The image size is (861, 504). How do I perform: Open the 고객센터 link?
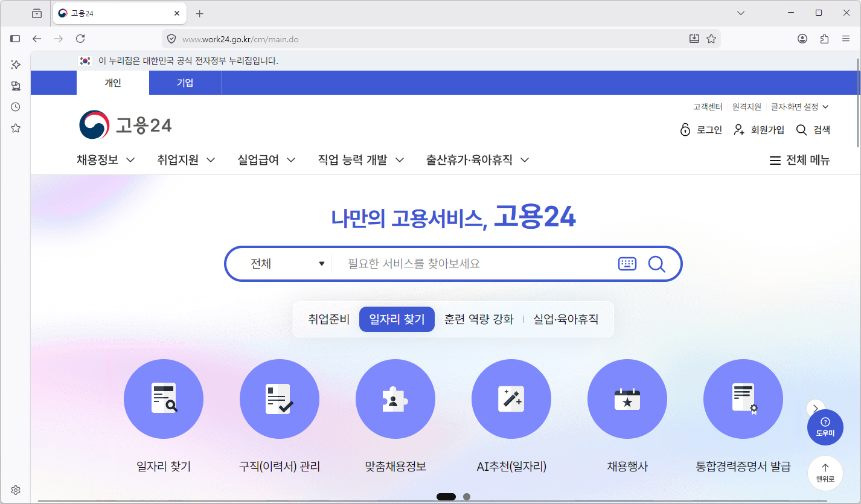(x=708, y=107)
